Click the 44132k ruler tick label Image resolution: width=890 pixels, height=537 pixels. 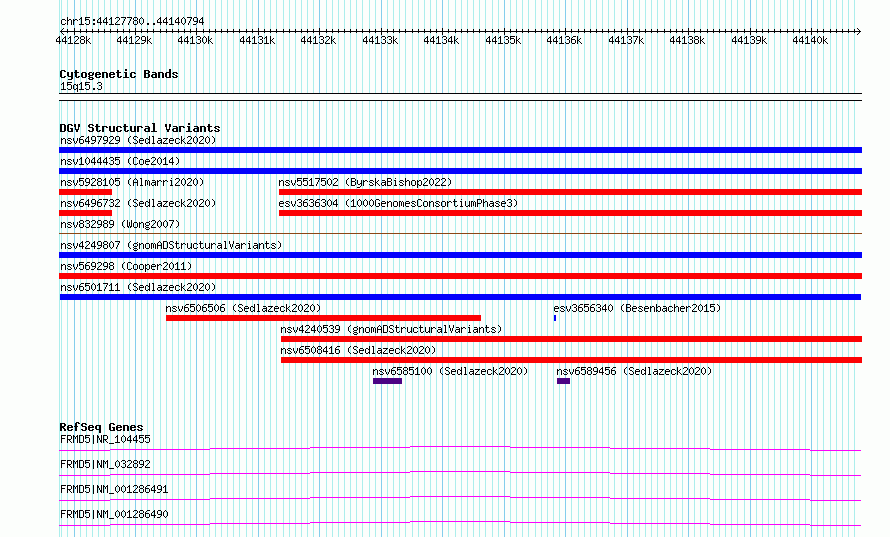pyautogui.click(x=318, y=40)
